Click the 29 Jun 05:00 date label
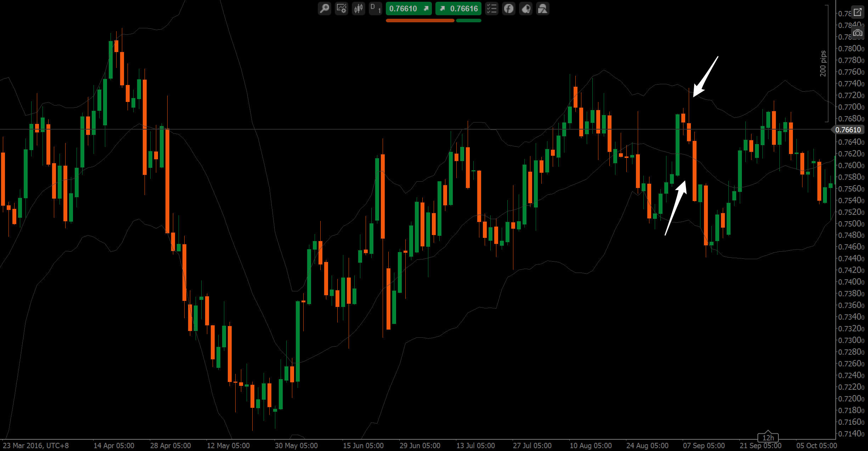The width and height of the screenshot is (868, 451). [x=420, y=446]
